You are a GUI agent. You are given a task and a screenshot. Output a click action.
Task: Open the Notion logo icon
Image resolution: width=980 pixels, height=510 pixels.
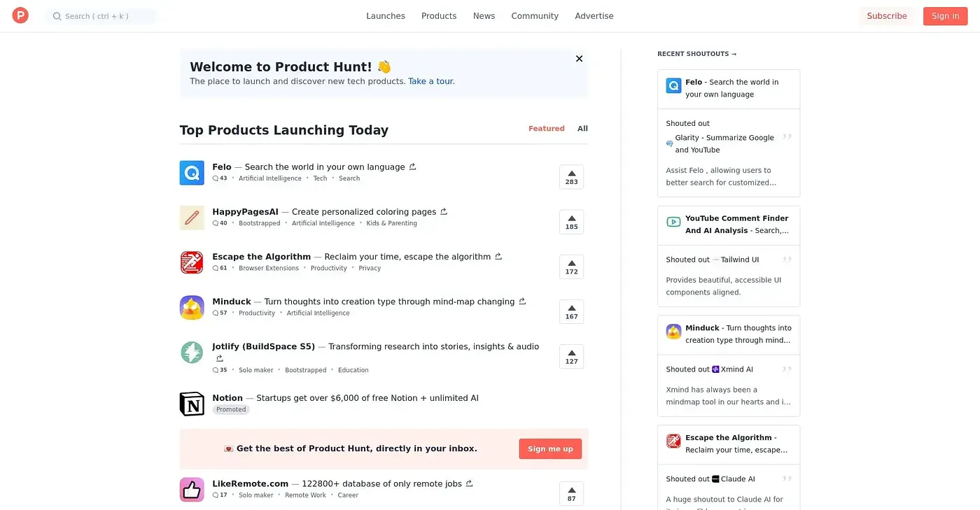coord(192,404)
